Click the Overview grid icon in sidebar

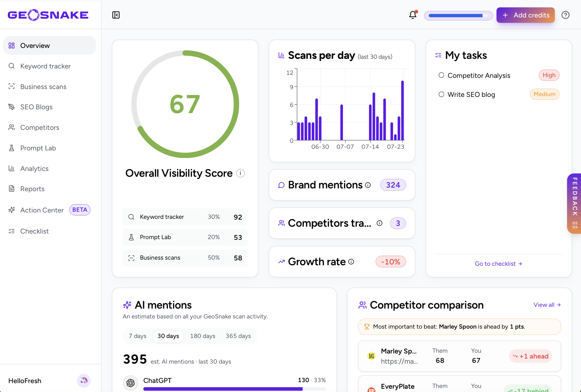tap(12, 46)
